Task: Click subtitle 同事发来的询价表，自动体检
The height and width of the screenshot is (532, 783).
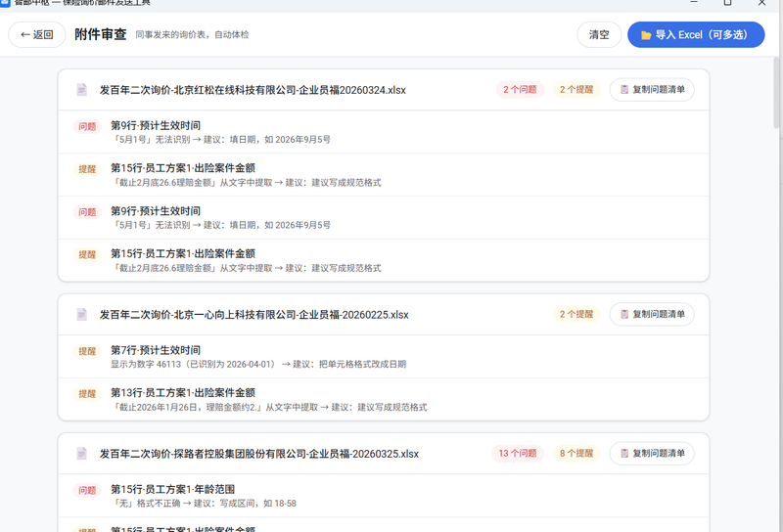Action: (192, 35)
